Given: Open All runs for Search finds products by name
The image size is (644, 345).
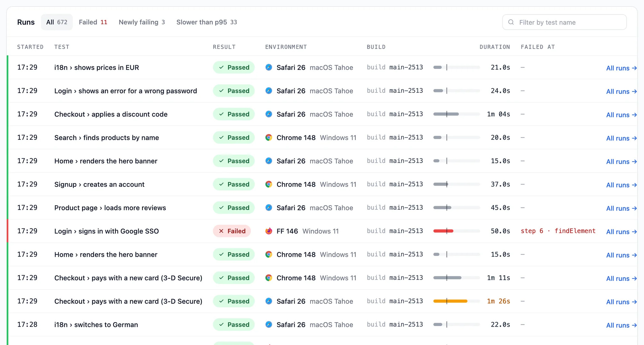Looking at the screenshot, I should 621,138.
